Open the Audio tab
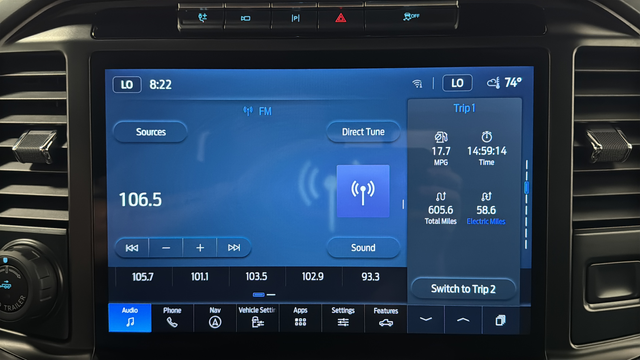The width and height of the screenshot is (640, 360). 130,318
